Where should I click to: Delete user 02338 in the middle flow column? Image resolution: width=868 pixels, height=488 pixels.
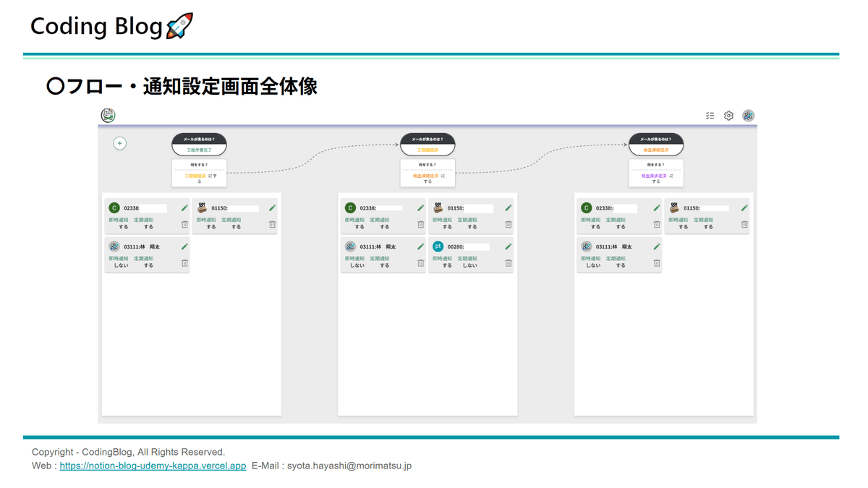click(420, 225)
